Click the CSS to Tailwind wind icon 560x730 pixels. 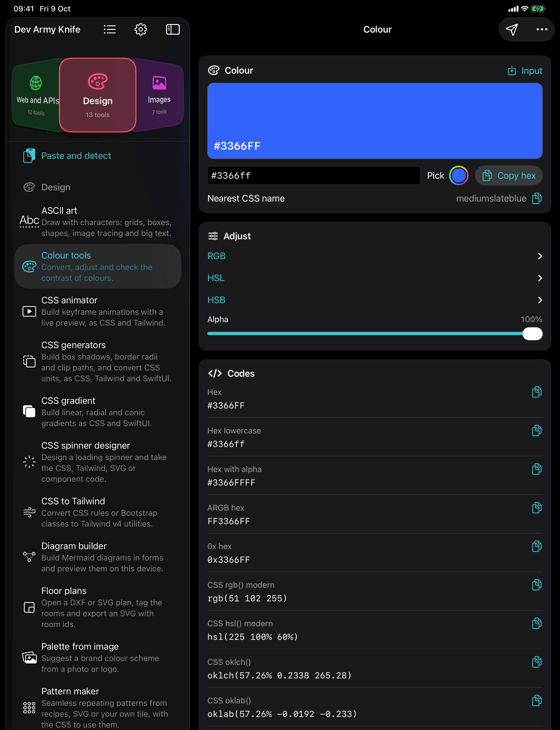pyautogui.click(x=29, y=512)
